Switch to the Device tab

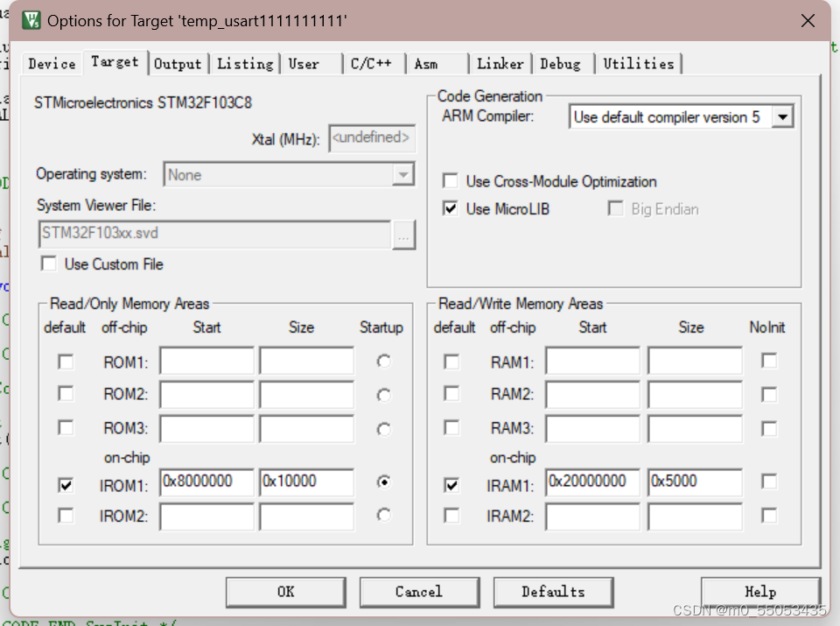coord(52,64)
